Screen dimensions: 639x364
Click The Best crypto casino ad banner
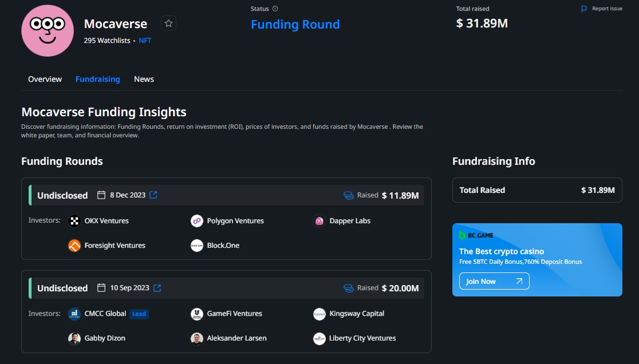tap(537, 260)
